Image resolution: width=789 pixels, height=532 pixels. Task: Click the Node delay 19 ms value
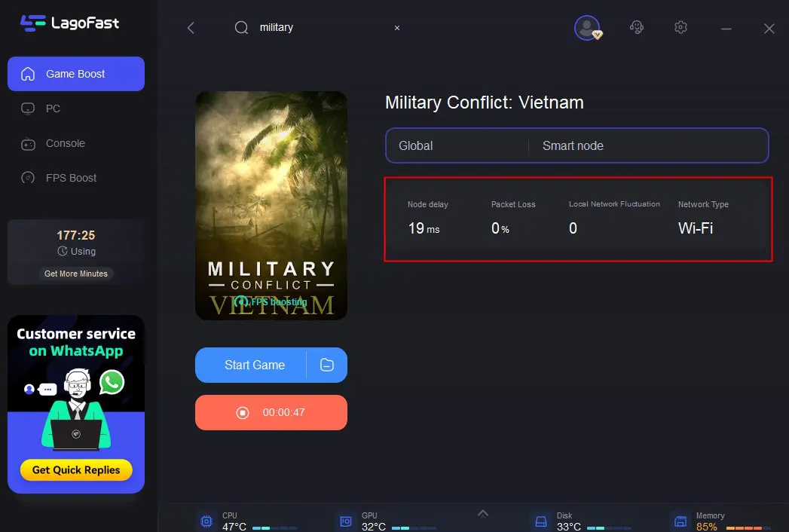424,228
